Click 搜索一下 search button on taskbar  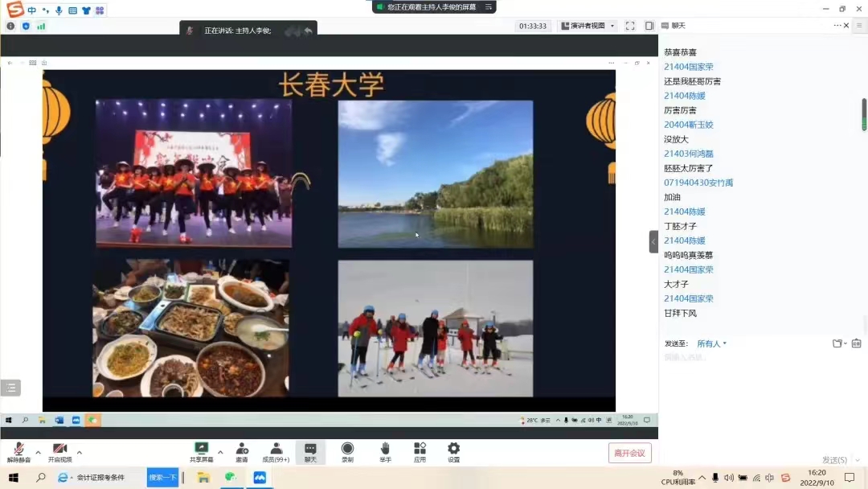pyautogui.click(x=162, y=478)
